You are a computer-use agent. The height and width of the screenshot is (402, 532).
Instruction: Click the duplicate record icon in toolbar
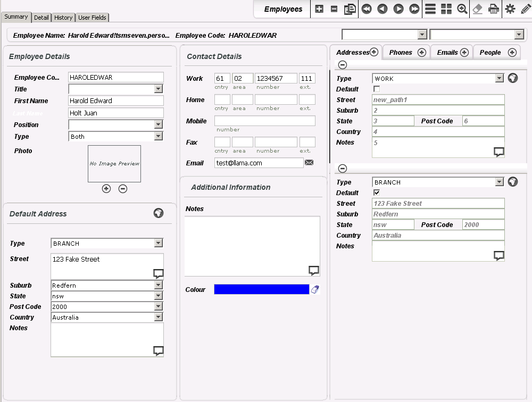[x=350, y=9]
